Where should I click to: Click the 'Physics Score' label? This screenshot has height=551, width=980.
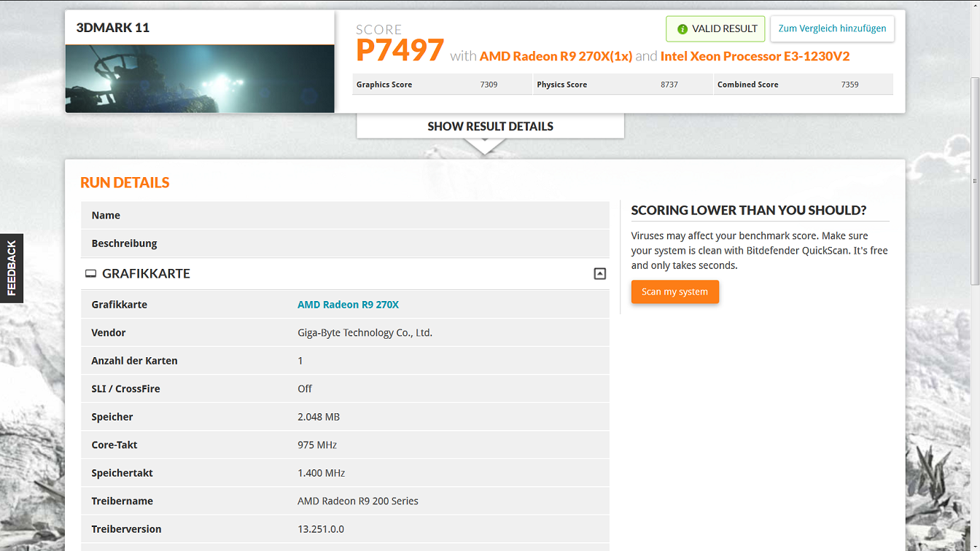coord(561,85)
